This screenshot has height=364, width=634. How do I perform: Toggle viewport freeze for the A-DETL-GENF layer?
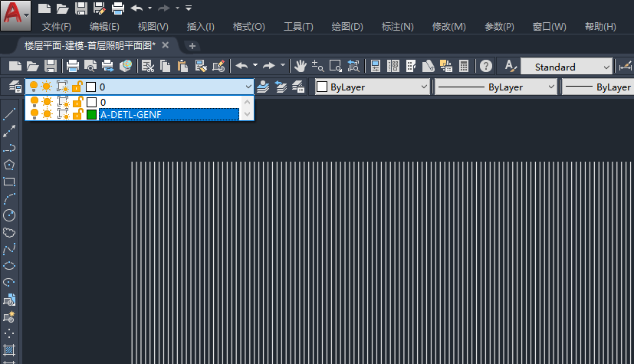(x=63, y=114)
